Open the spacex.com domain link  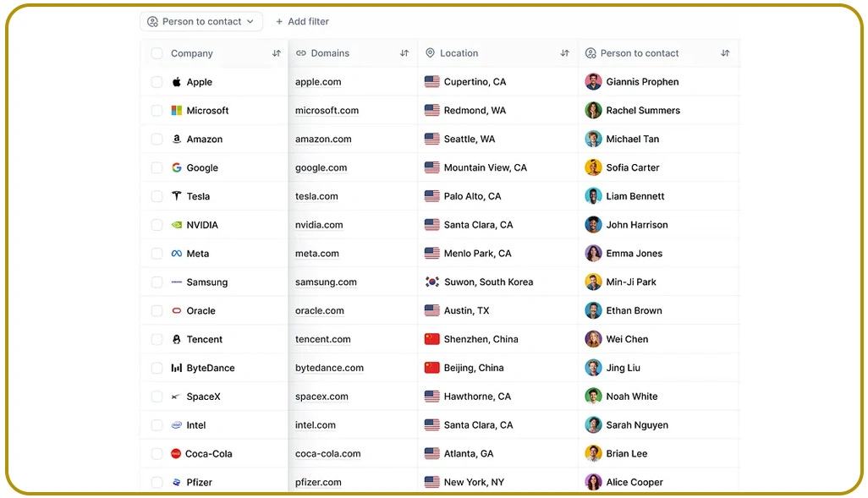click(x=321, y=397)
